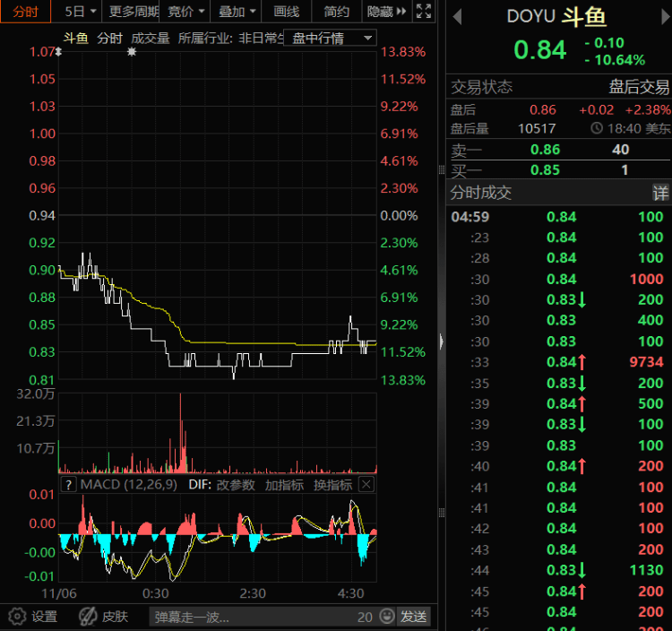Click the DOYU 斗鱼 stock title
Viewport: 672px width, 631px height.
coord(556,17)
